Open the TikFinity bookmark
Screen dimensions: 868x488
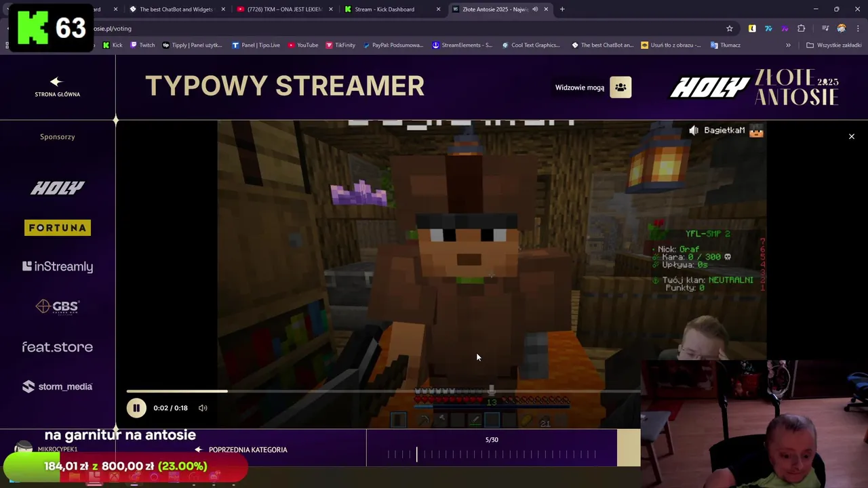pos(340,45)
